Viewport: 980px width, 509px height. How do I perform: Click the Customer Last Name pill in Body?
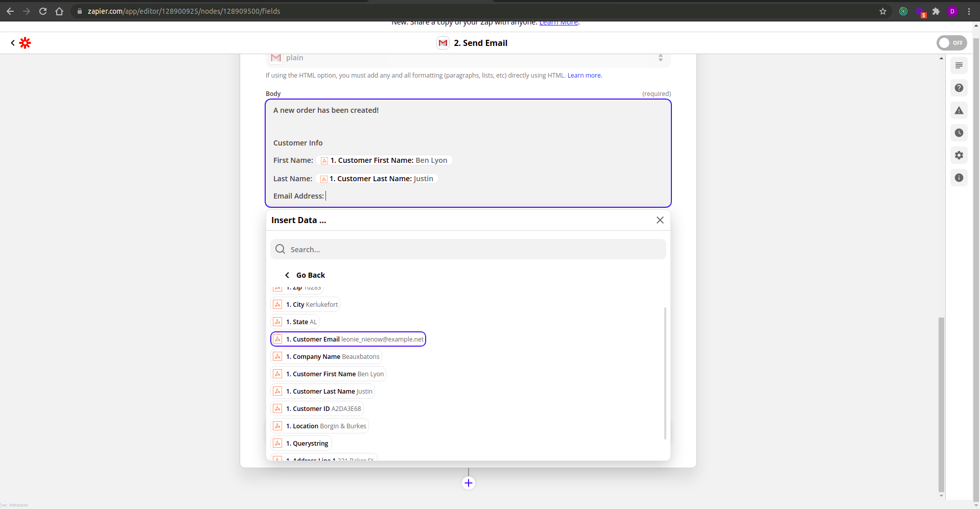point(377,179)
